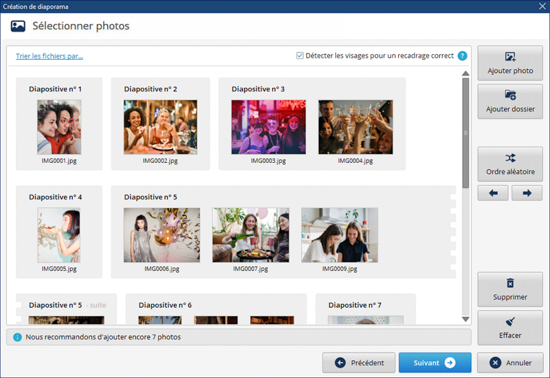
Task: Select the IMG0002.jpg thumbnail
Action: pos(160,127)
